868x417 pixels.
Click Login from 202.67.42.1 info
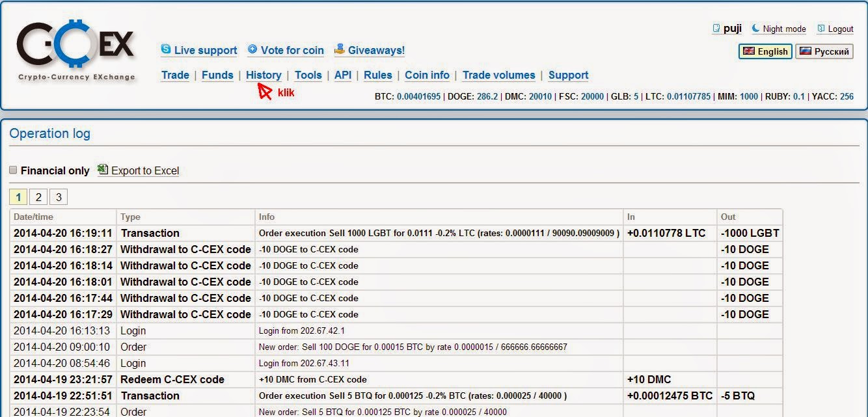(301, 330)
